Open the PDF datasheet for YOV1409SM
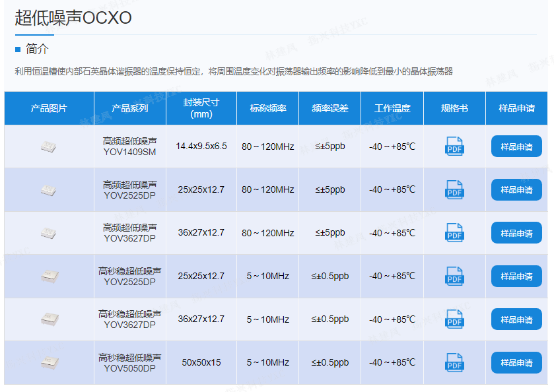The width and height of the screenshot is (554, 392). click(x=454, y=147)
